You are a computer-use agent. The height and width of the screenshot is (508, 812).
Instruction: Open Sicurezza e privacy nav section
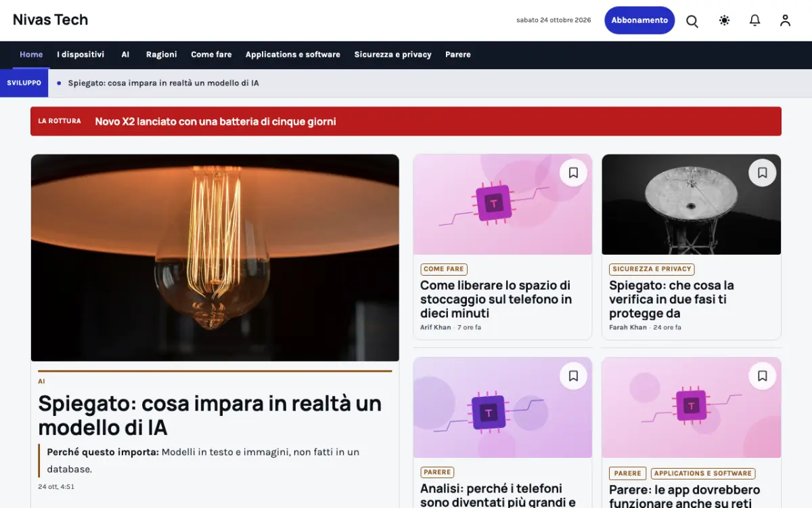click(392, 55)
